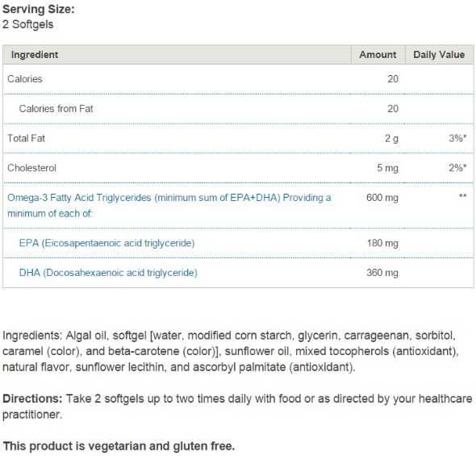The height and width of the screenshot is (456, 476).
Task: Click the 180 mg EPA amount
Action: pyautogui.click(x=382, y=243)
